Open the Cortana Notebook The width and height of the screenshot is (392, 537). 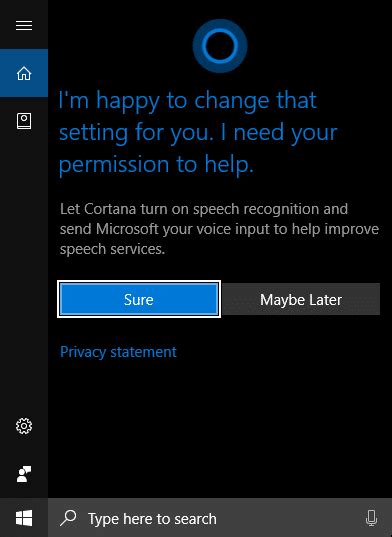click(x=24, y=121)
